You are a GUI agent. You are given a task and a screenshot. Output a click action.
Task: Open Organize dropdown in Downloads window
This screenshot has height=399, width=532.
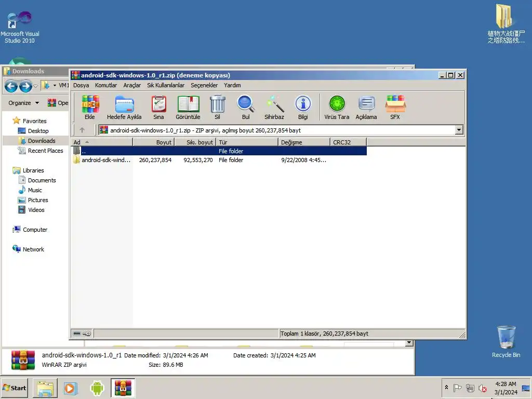[23, 103]
